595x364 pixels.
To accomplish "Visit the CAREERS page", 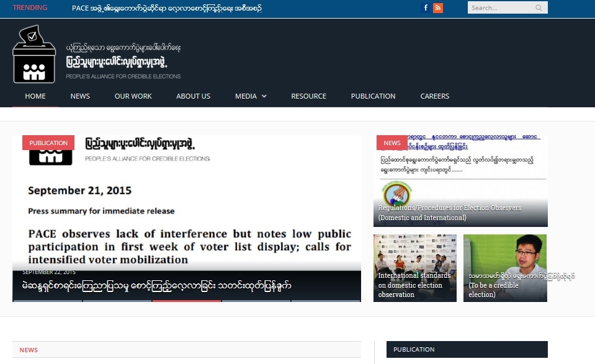I will [434, 96].
